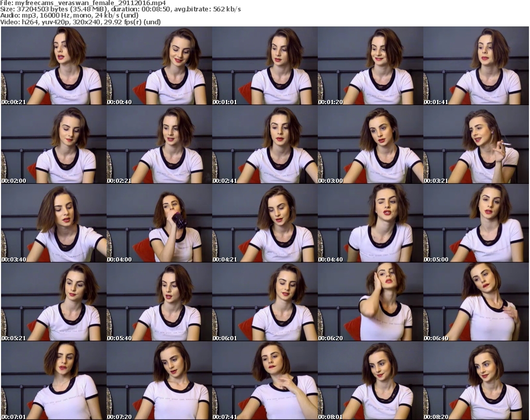Click the file name line in header

(83, 3)
